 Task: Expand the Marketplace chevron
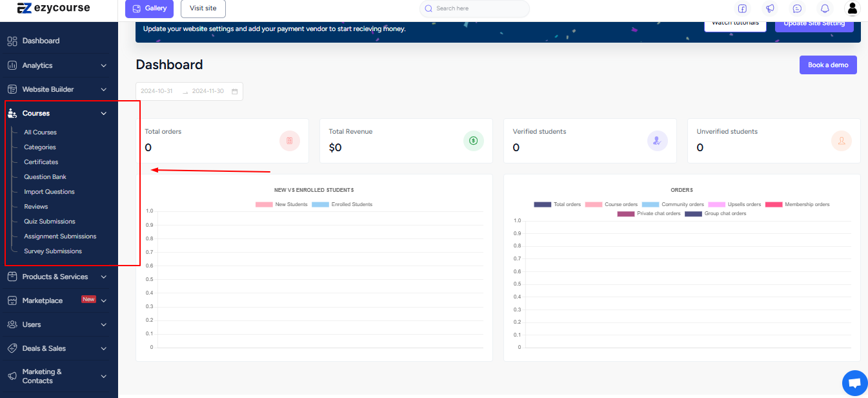coord(104,300)
